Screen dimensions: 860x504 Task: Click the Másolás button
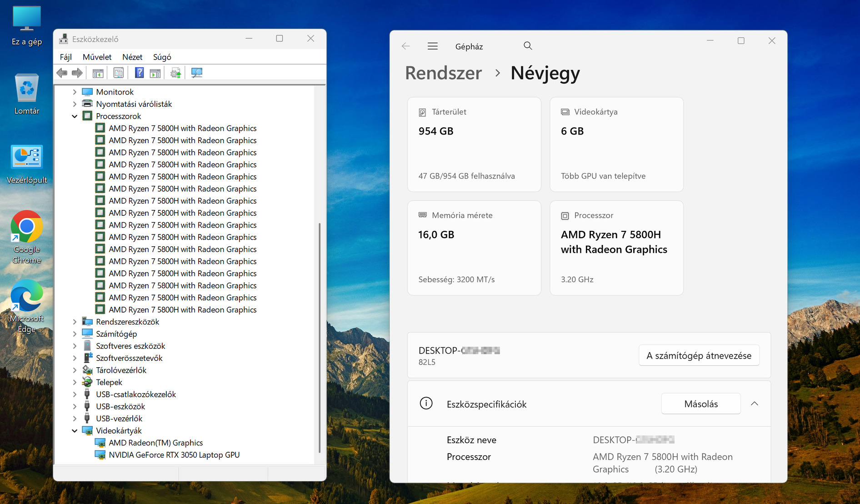701,404
